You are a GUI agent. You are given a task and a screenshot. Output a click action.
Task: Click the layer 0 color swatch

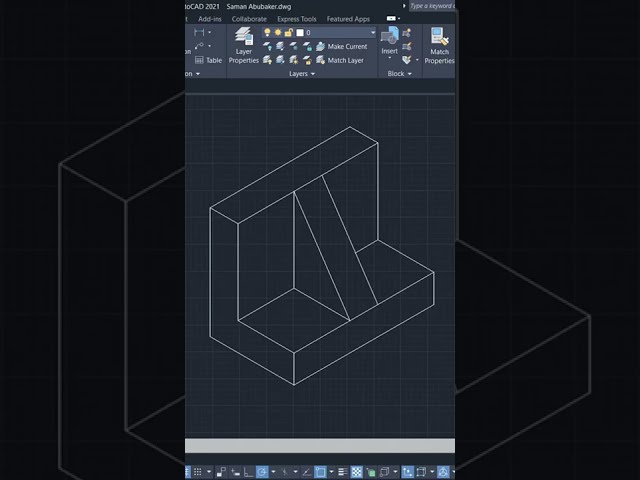coord(300,32)
